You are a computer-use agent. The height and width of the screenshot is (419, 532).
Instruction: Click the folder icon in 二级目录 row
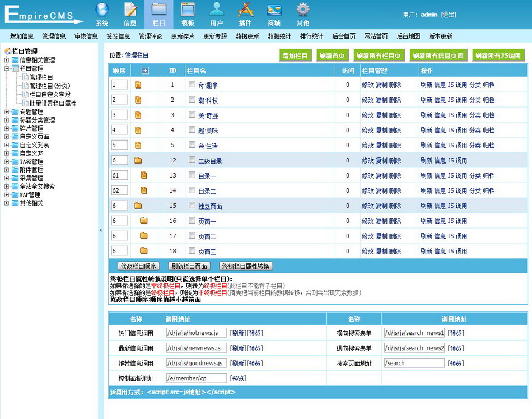pos(138,160)
